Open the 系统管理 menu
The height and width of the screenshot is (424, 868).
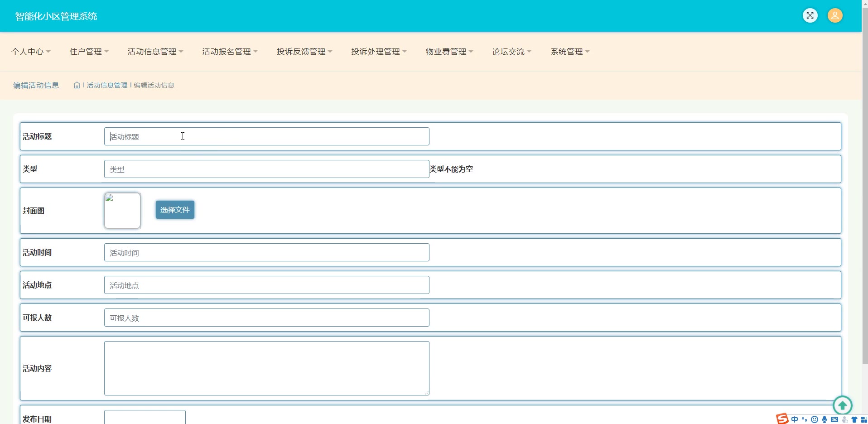coord(570,52)
